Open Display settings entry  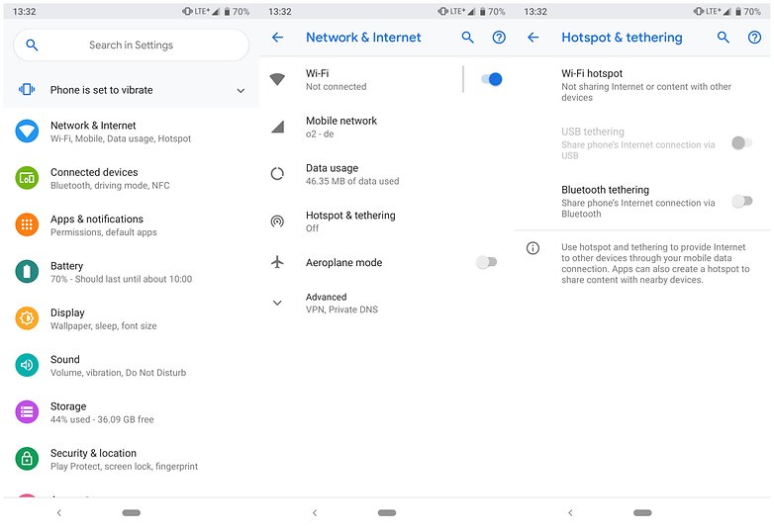131,319
